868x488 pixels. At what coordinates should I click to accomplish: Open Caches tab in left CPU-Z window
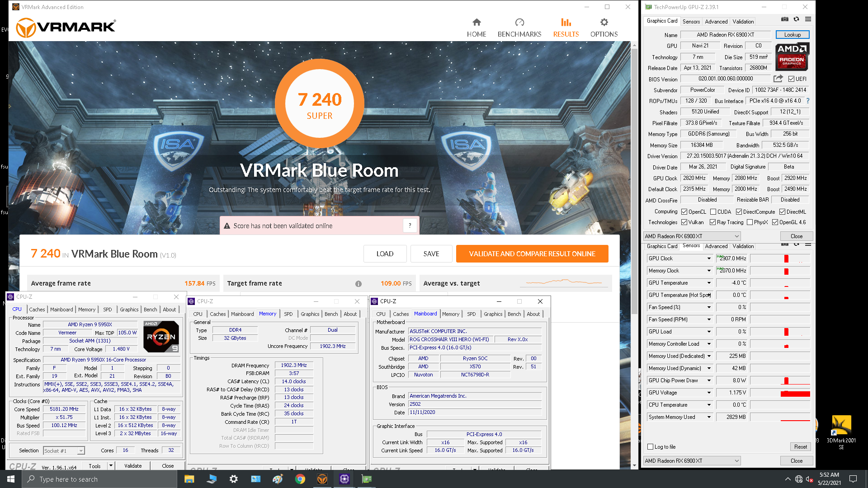point(37,310)
